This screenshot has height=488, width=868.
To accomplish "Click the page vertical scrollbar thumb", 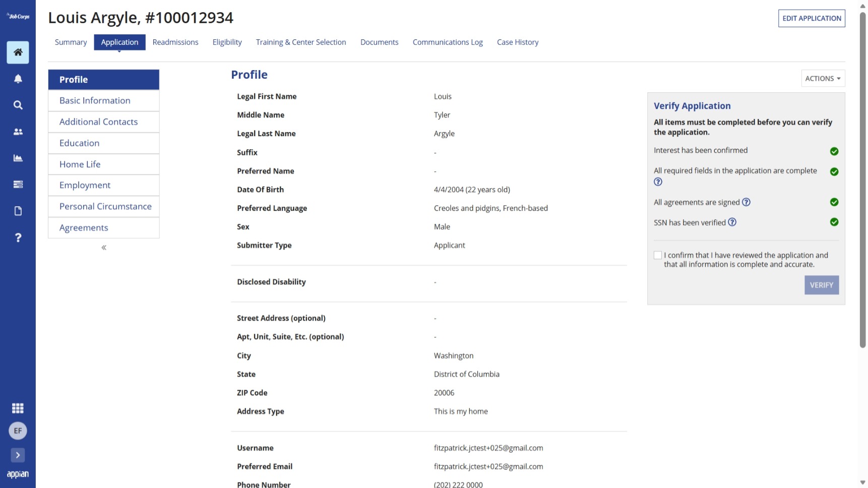I will click(862, 179).
